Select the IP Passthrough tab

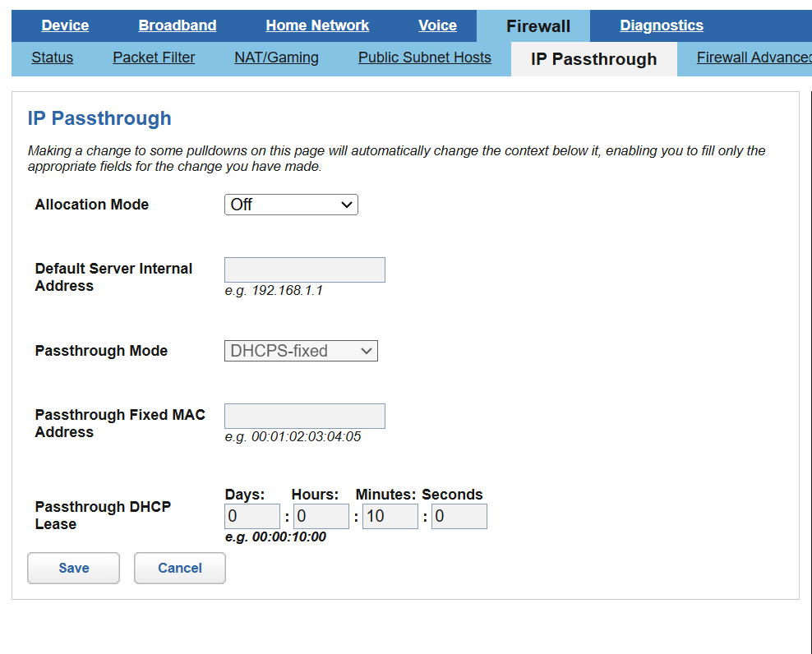tap(593, 58)
